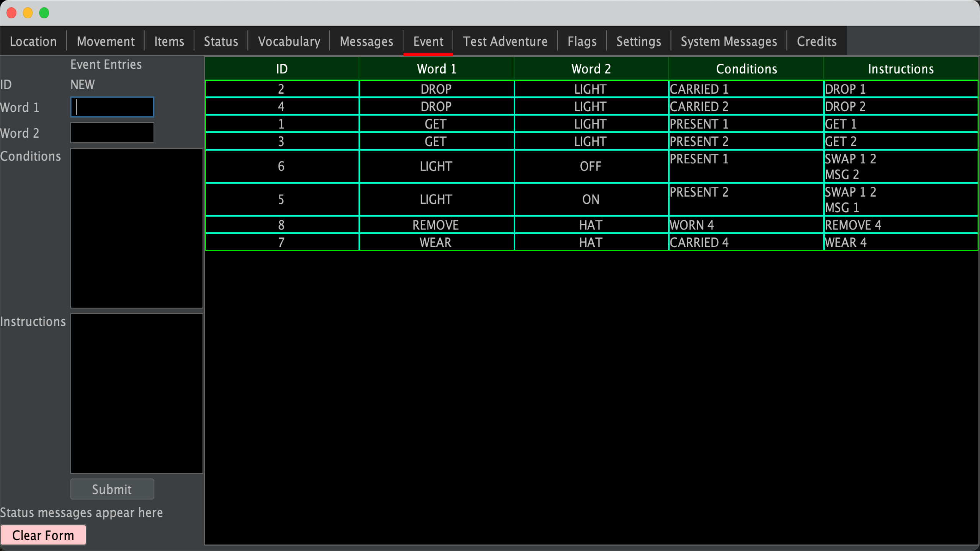Switch to the Credits tab
The image size is (980, 551).
click(816, 41)
